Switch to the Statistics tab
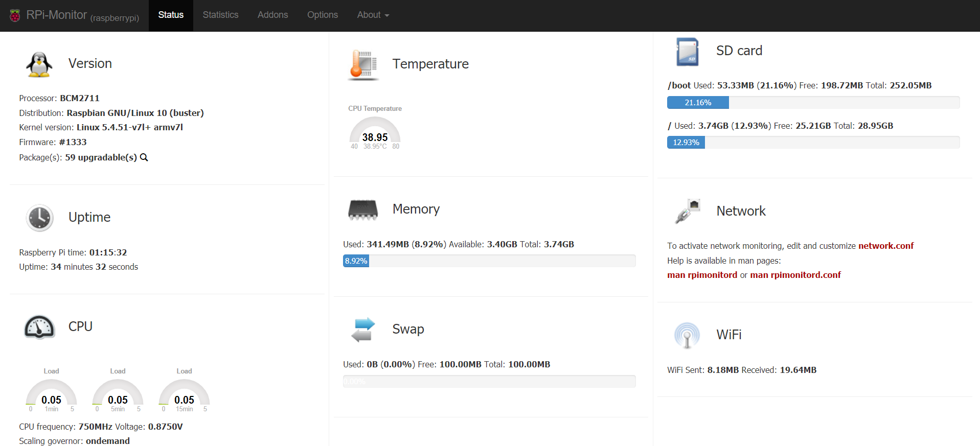Image resolution: width=980 pixels, height=446 pixels. pos(220,15)
